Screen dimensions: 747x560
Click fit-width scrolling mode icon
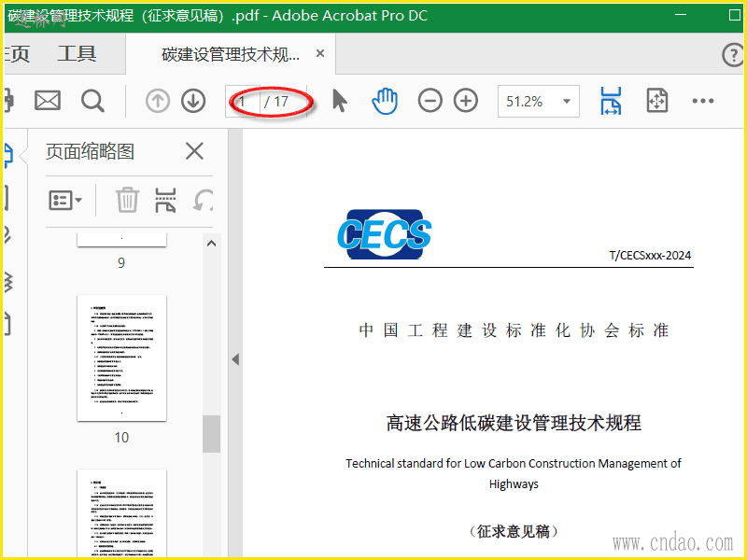611,101
